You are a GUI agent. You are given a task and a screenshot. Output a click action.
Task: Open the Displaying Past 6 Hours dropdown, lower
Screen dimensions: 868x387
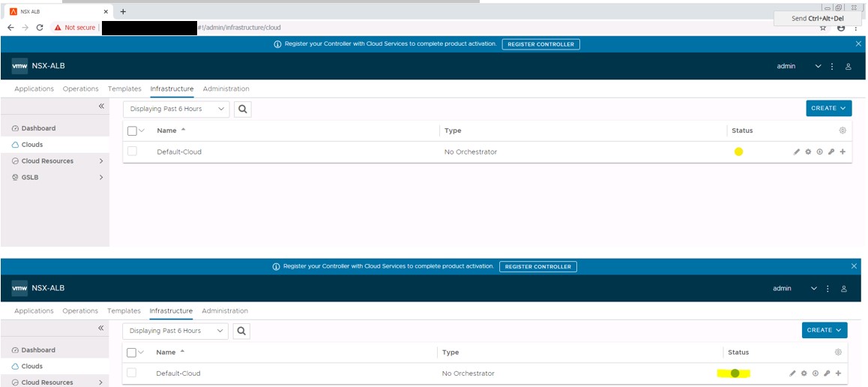point(175,331)
